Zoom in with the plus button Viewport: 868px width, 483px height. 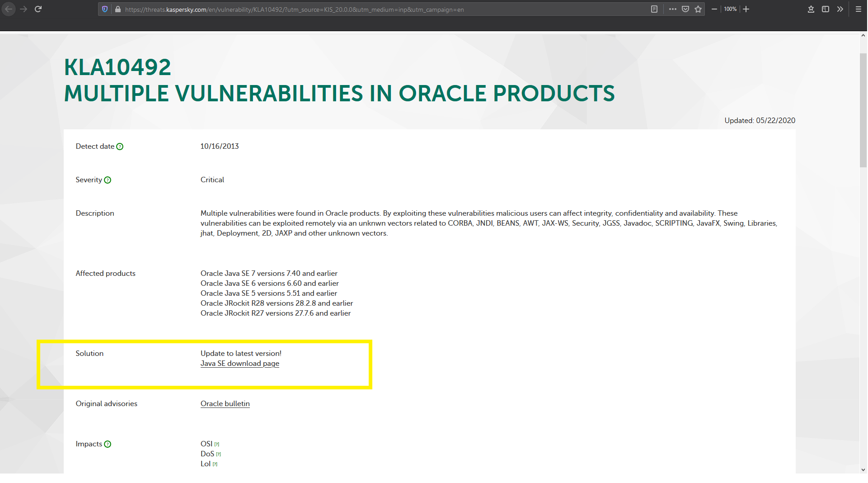[746, 9]
